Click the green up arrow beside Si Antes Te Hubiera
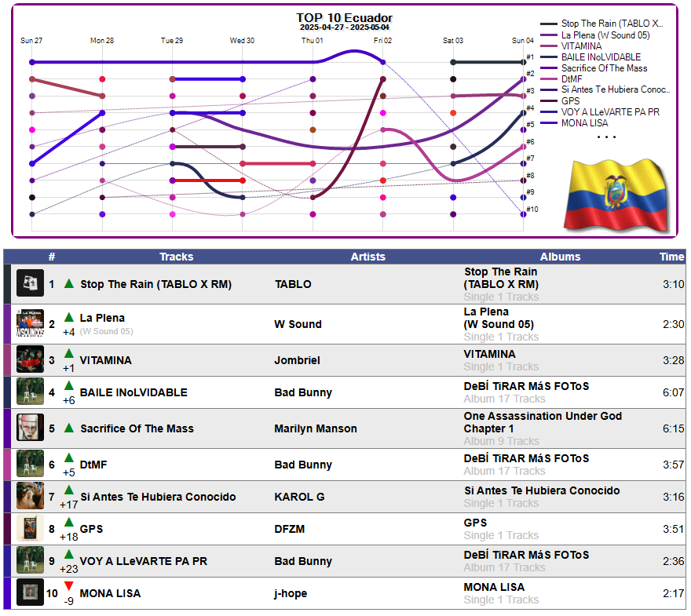 (x=69, y=490)
